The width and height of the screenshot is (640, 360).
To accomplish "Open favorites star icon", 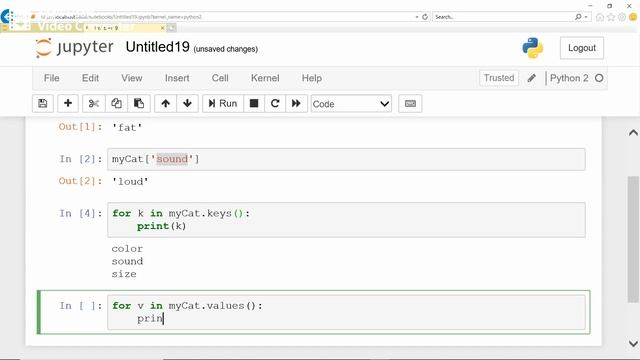I will click(611, 17).
